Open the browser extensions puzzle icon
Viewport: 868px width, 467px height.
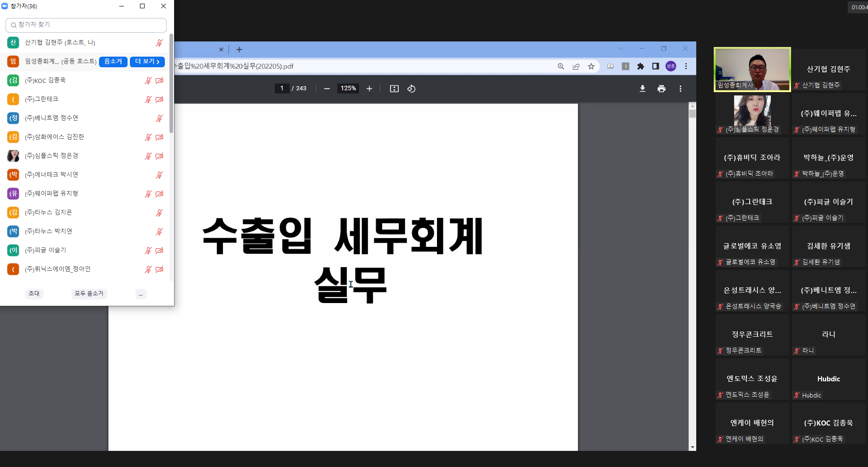coord(641,66)
